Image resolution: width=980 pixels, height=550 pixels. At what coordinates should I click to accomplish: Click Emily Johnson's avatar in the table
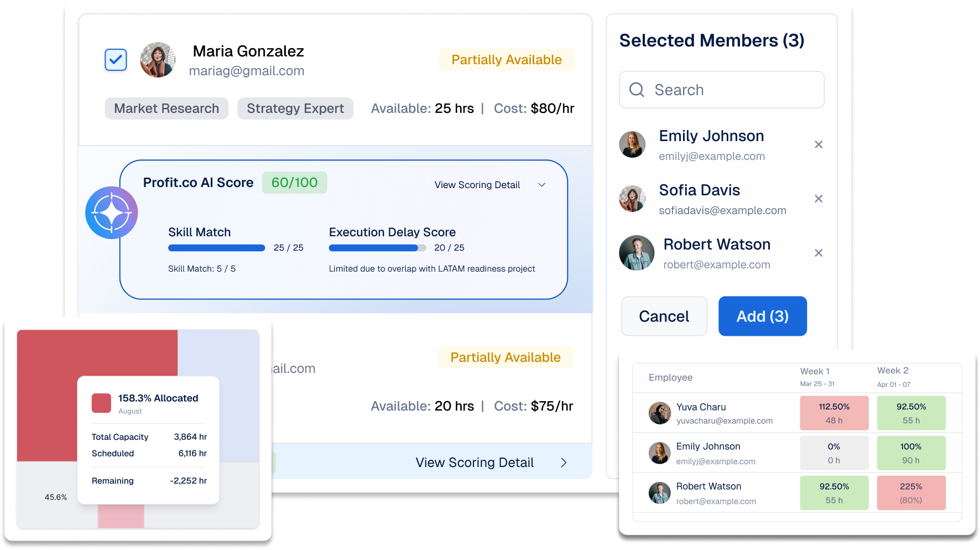point(660,453)
